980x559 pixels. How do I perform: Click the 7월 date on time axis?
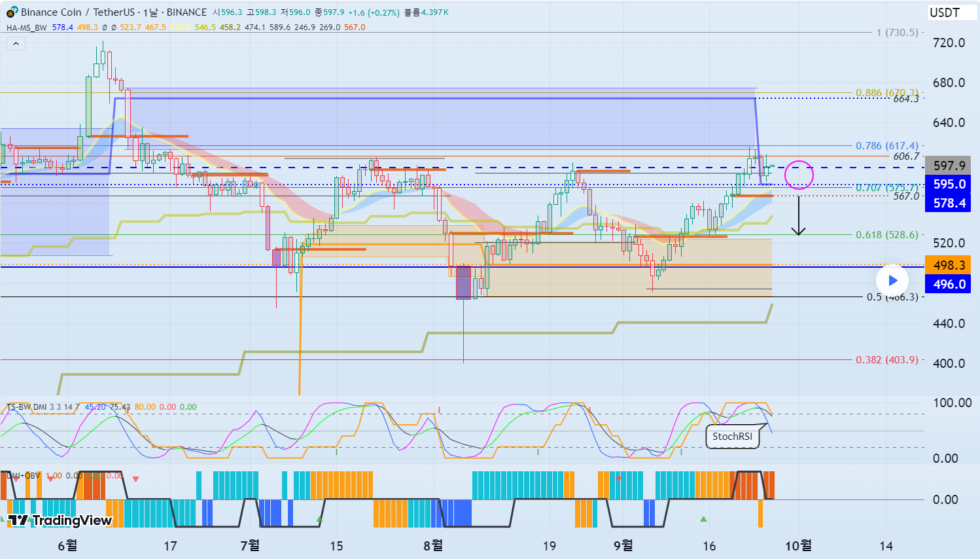point(250,546)
